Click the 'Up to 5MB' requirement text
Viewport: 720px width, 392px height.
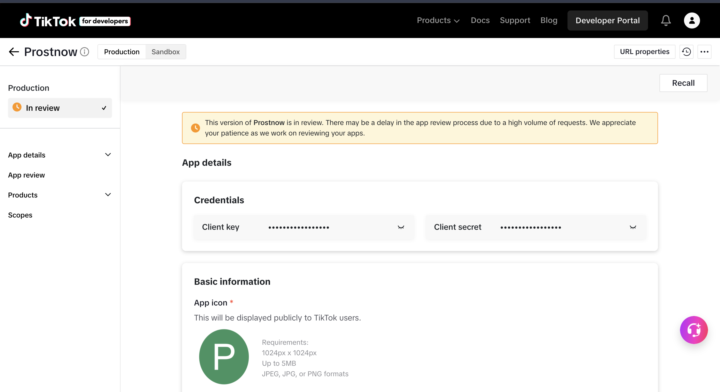click(279, 363)
